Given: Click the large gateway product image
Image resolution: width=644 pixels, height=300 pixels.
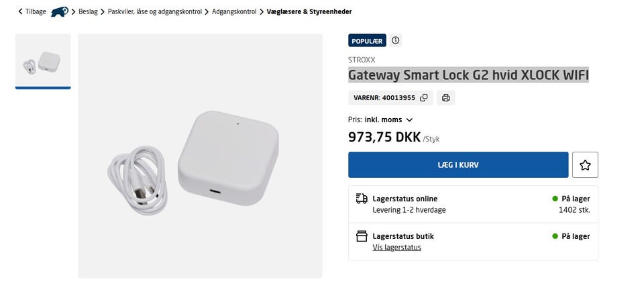Looking at the screenshot, I should [x=200, y=156].
